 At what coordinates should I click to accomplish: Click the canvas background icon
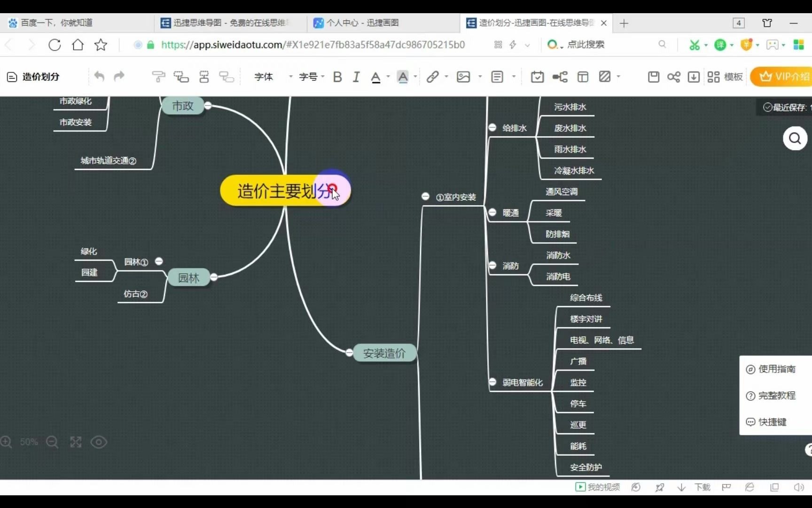[x=605, y=77]
